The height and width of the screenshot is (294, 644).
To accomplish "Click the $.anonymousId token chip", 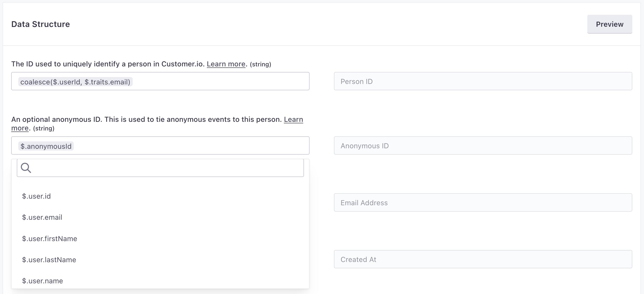I will [46, 146].
